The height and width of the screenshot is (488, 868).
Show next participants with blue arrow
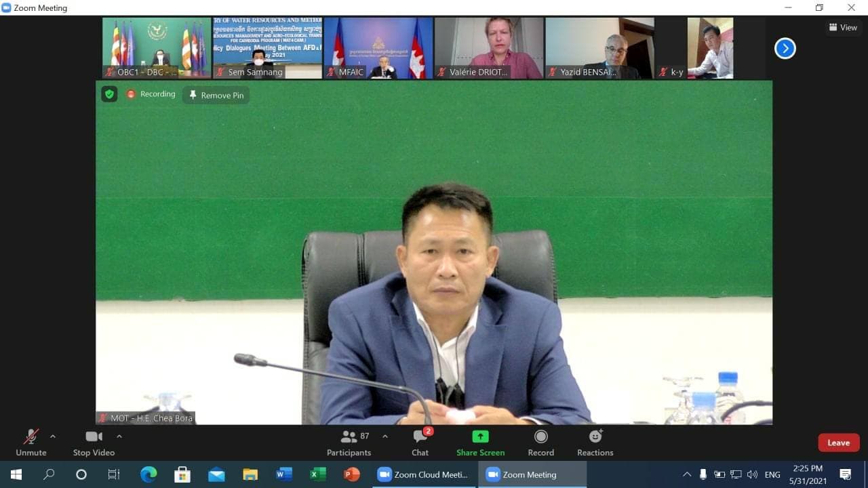785,48
